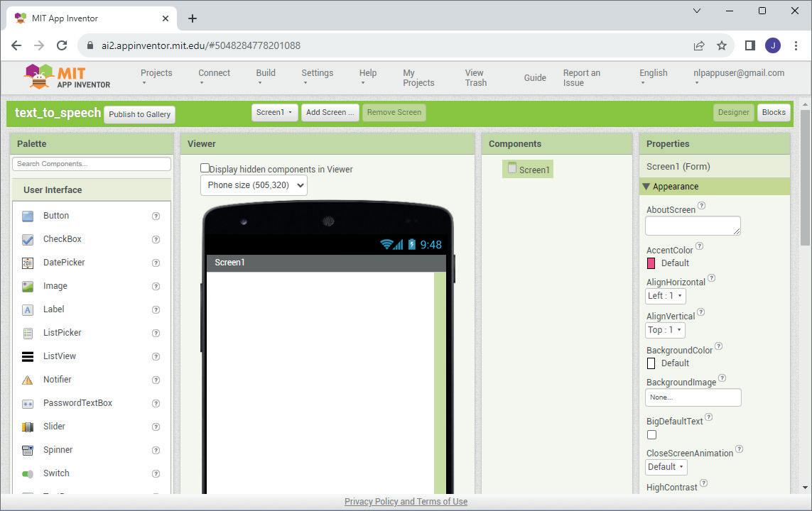Select Screen1 in Components tree
Viewport: 812px width, 511px height.
[x=528, y=169]
